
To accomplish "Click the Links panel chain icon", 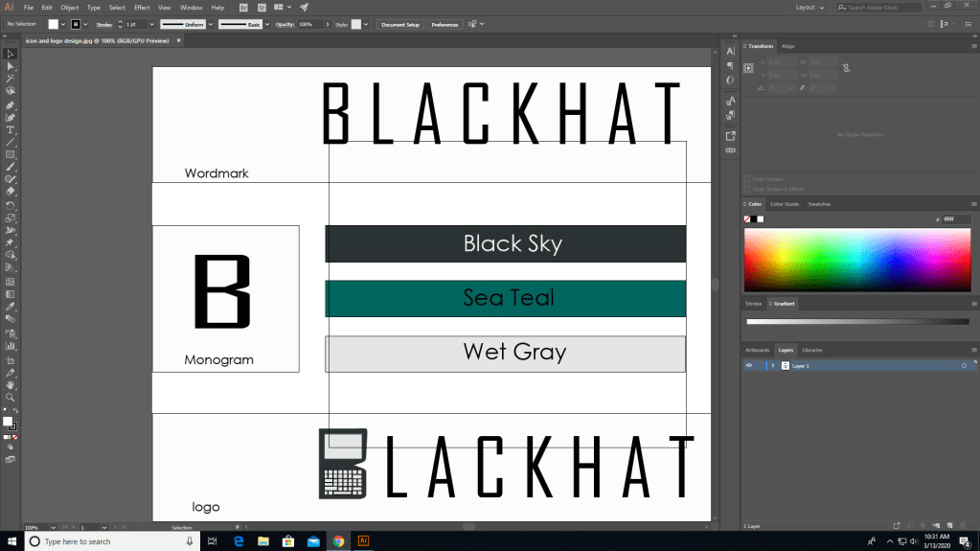I will coord(730,150).
